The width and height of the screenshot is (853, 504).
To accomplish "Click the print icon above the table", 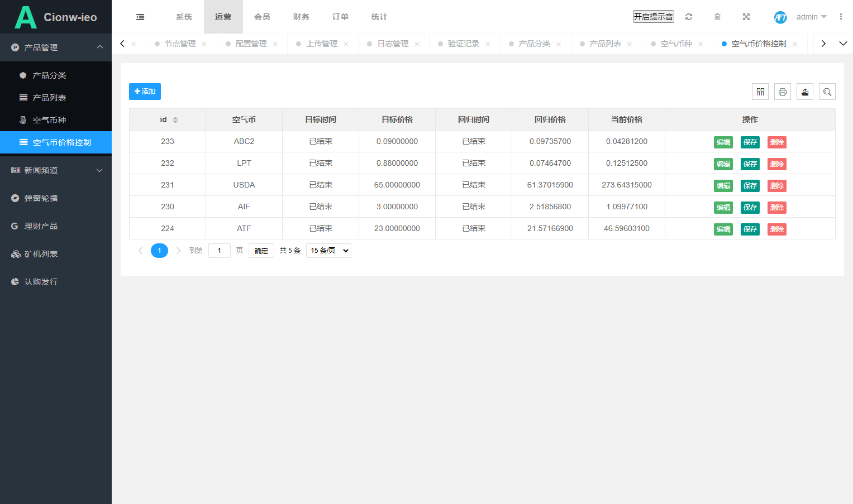I will (783, 92).
